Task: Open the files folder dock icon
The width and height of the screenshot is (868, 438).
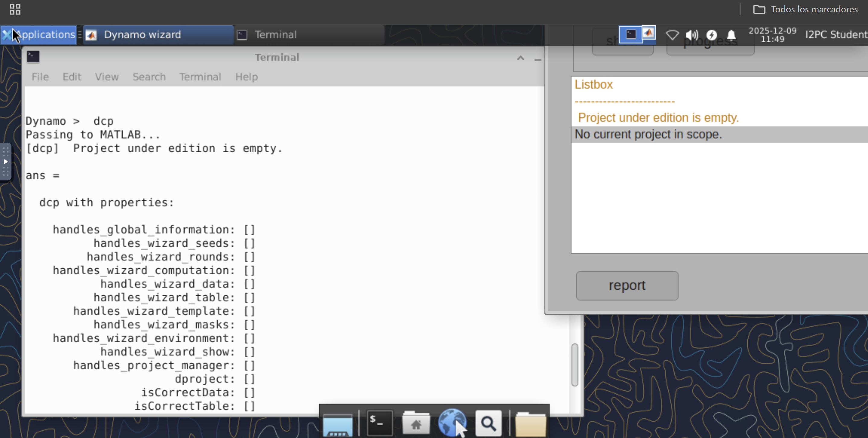Action: coord(531,424)
